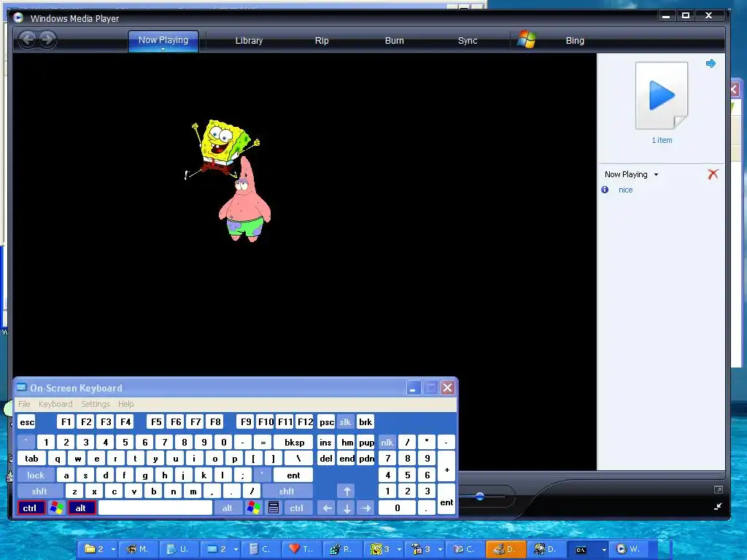Viewport: 747px width, 560px height.
Task: Click the psc print screen key
Action: click(326, 422)
